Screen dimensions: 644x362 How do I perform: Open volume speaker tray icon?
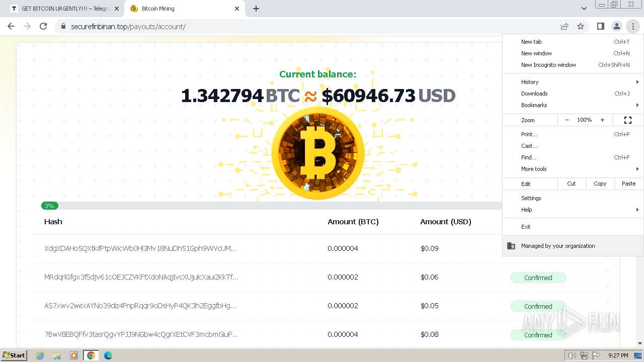(572, 355)
